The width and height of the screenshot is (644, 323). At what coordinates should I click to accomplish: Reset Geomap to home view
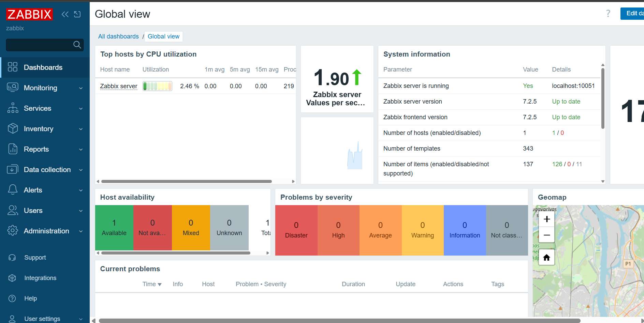[546, 258]
